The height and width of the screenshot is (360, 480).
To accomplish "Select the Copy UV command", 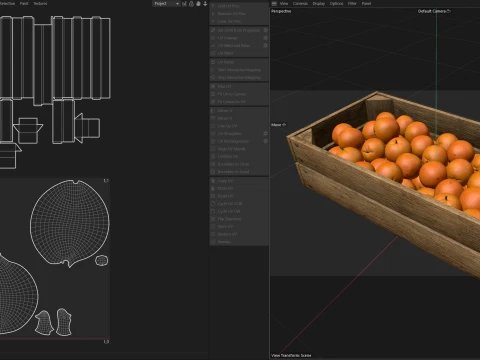I will (239, 181).
